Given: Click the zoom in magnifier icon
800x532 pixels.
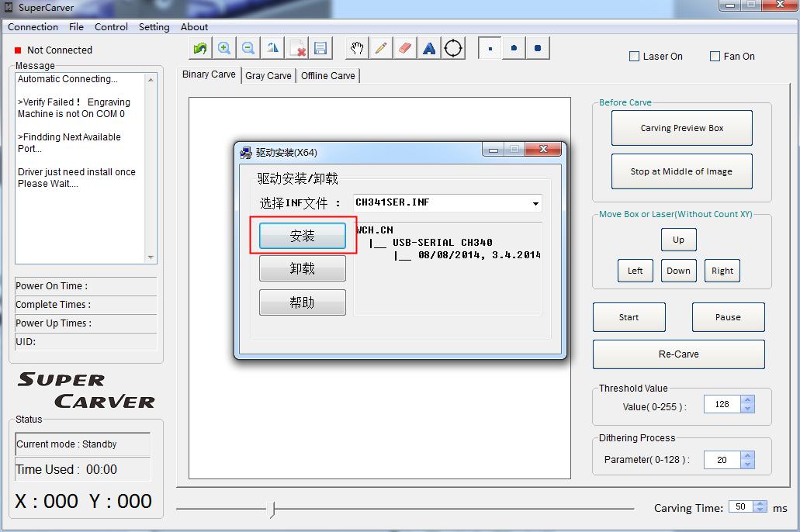Looking at the screenshot, I should click(x=224, y=48).
